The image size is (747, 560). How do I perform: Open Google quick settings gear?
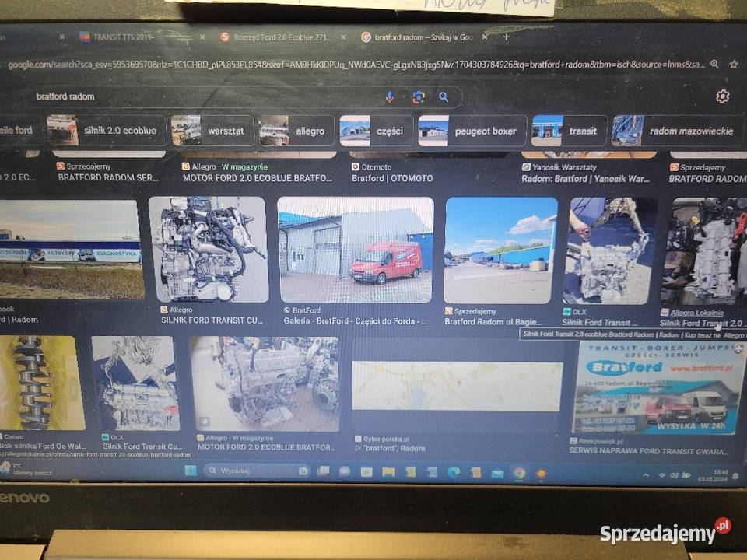coord(722,96)
